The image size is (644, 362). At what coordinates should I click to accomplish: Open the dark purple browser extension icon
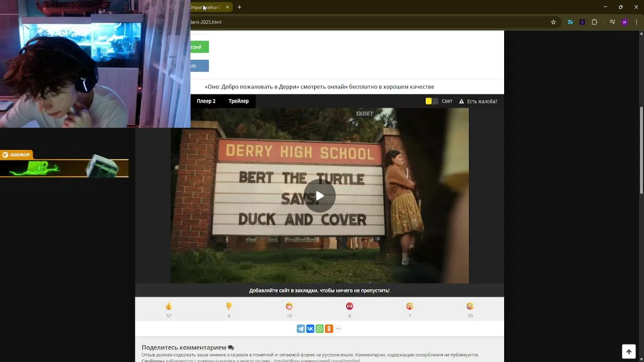click(582, 22)
